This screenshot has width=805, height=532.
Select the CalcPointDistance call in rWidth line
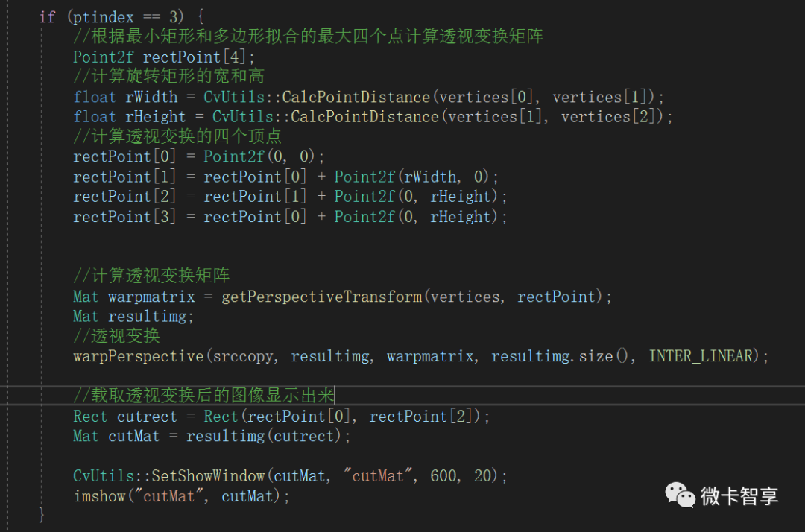(x=356, y=97)
